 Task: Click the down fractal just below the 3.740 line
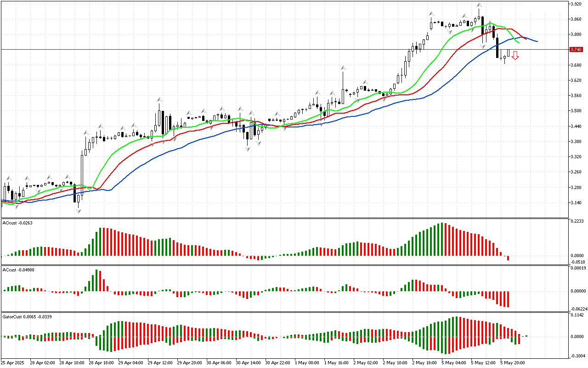point(483,46)
